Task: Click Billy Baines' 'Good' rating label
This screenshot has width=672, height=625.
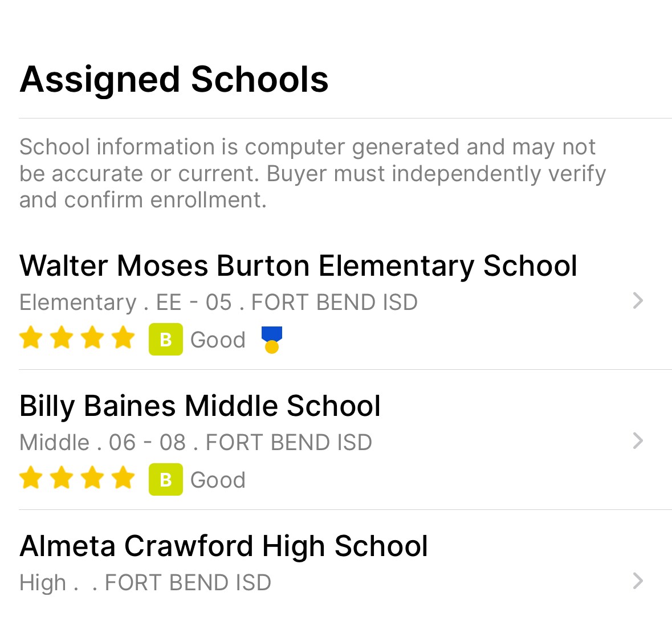Action: click(x=218, y=480)
